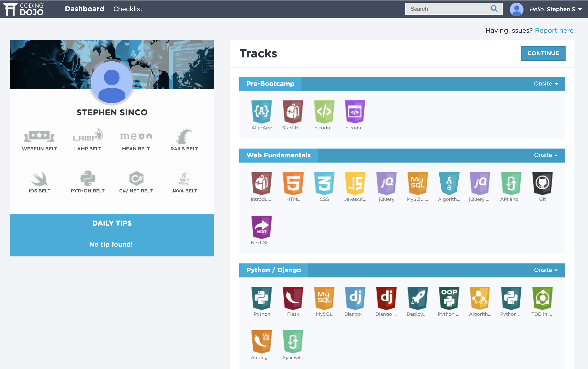The width and height of the screenshot is (588, 369).
Task: Open the Javascri... JS course icon
Action: click(x=355, y=183)
